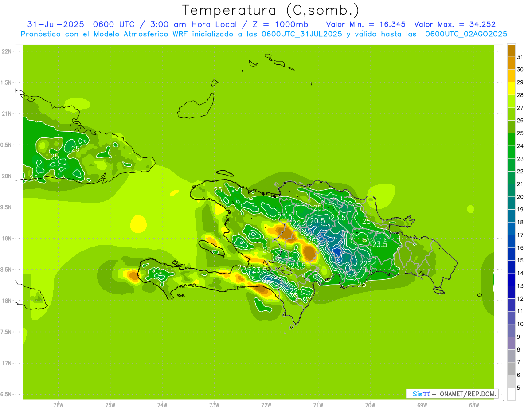Viewport: 532px width, 411px height.
Task: Click the lime legend swatch between 27 and 28
Action: tap(511, 102)
